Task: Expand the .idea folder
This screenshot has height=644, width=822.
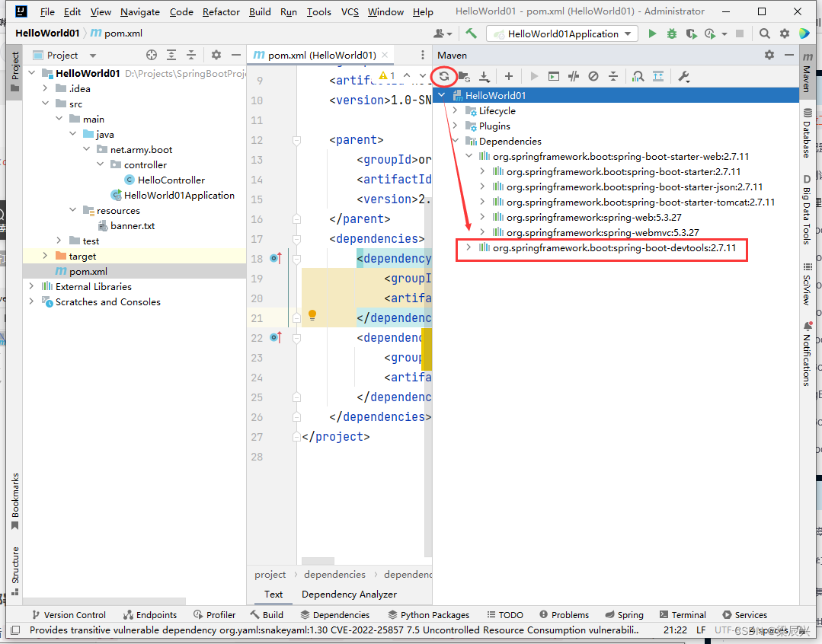Action: coord(45,88)
